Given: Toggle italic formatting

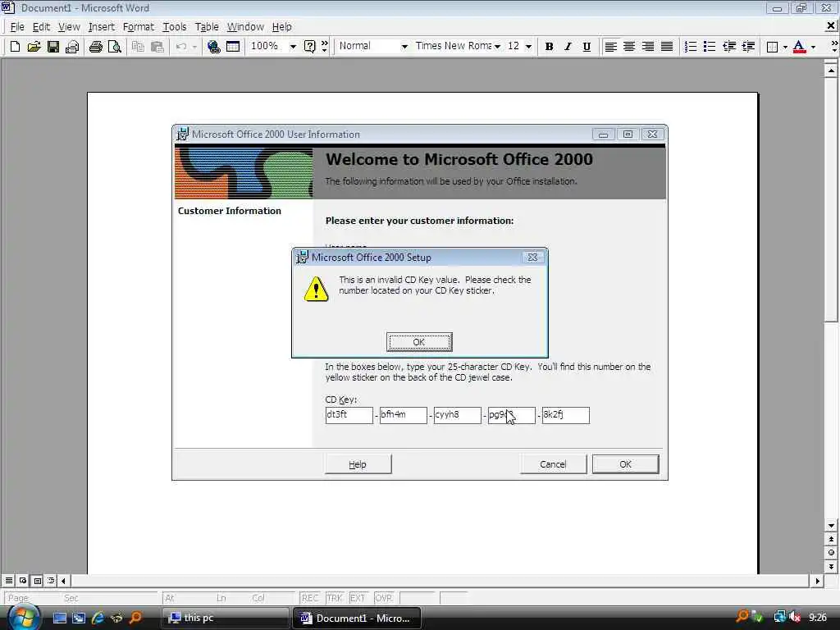Looking at the screenshot, I should [568, 47].
